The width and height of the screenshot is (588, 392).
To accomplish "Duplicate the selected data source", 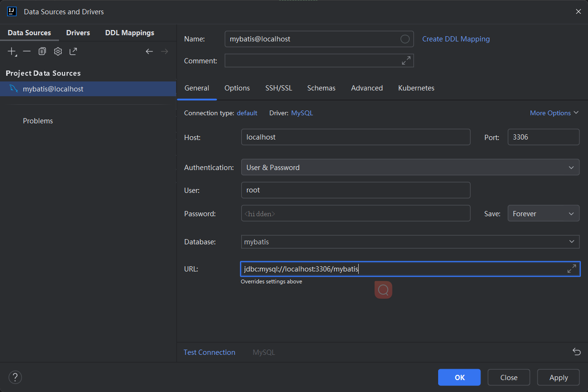I will coord(42,51).
